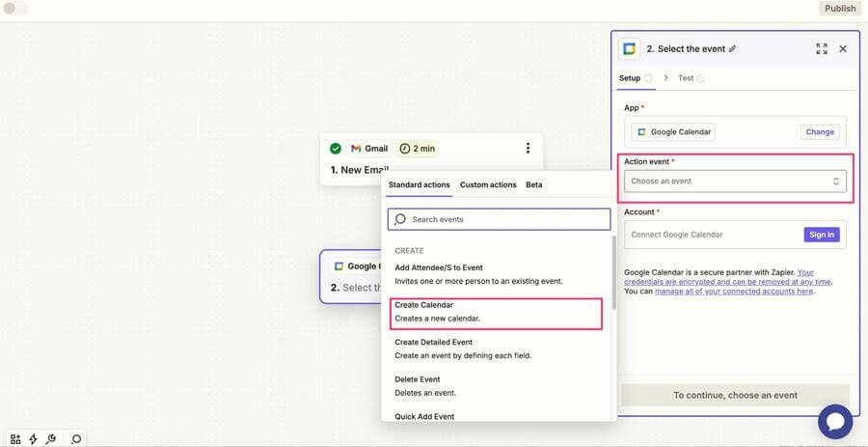Click the 2 min polling interval badge
868x447 pixels.
(417, 149)
